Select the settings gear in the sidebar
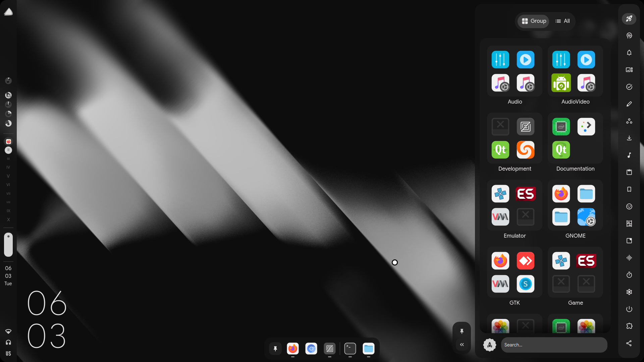644x362 pixels. coord(629,292)
